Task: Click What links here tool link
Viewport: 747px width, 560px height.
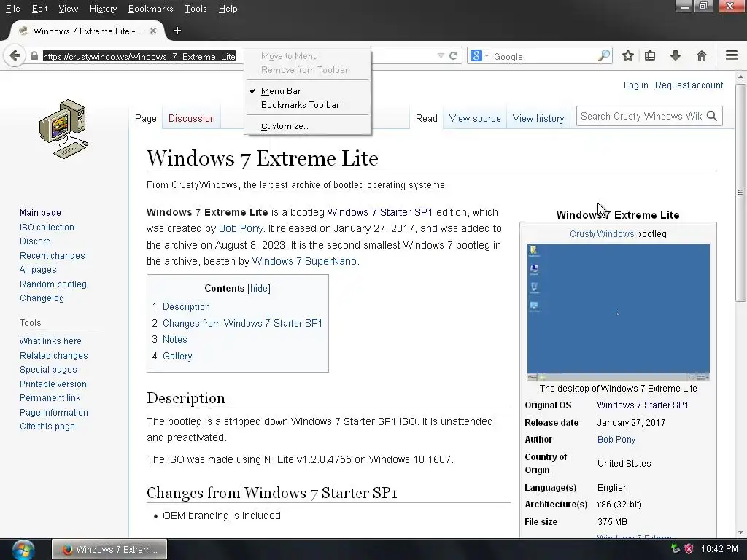Action: pos(50,341)
